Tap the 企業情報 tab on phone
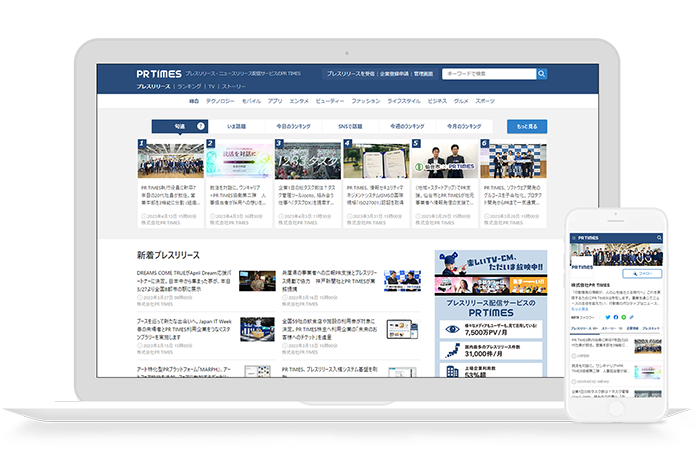700x467 pixels. click(x=633, y=329)
